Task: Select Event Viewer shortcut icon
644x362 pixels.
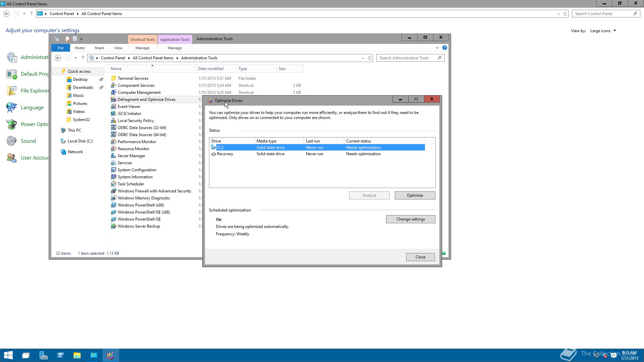Action: pos(113,107)
